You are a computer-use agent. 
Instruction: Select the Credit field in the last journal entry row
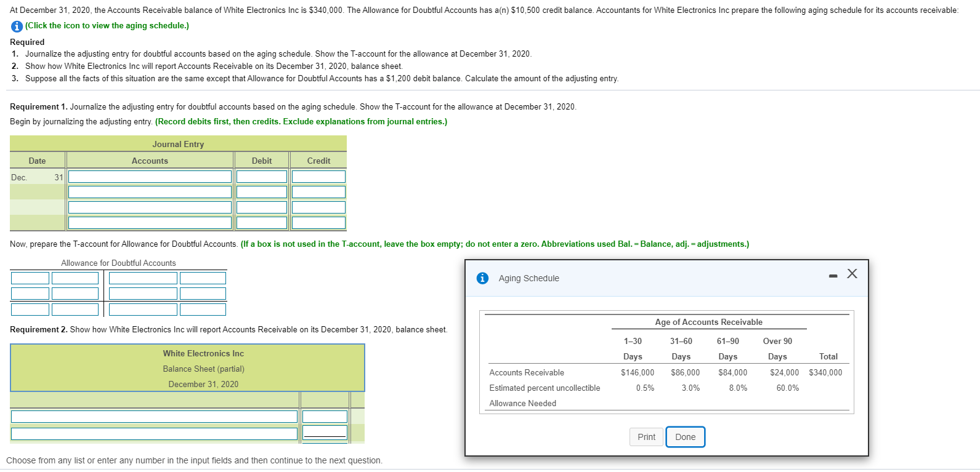pyautogui.click(x=318, y=223)
